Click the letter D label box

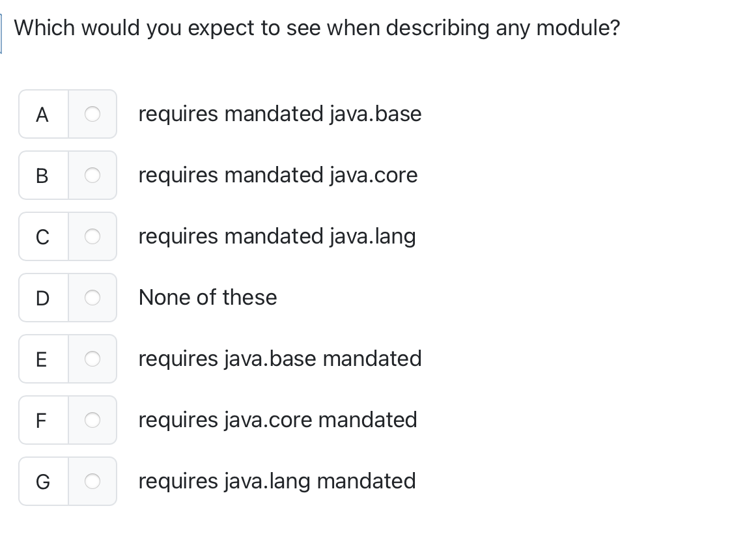[x=42, y=298]
